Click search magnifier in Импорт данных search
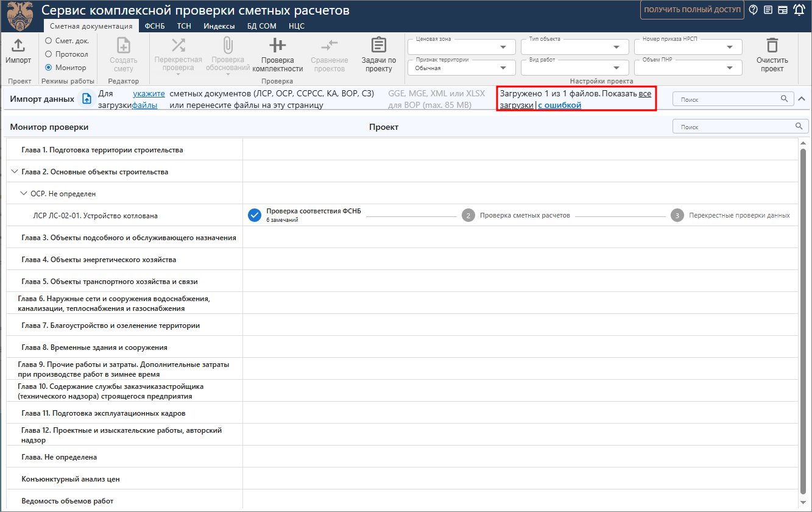Image resolution: width=812 pixels, height=512 pixels. [x=784, y=99]
